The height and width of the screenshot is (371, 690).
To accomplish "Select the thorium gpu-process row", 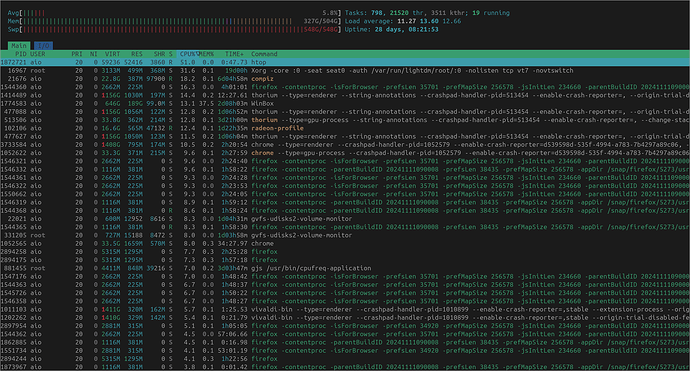I will [x=345, y=120].
